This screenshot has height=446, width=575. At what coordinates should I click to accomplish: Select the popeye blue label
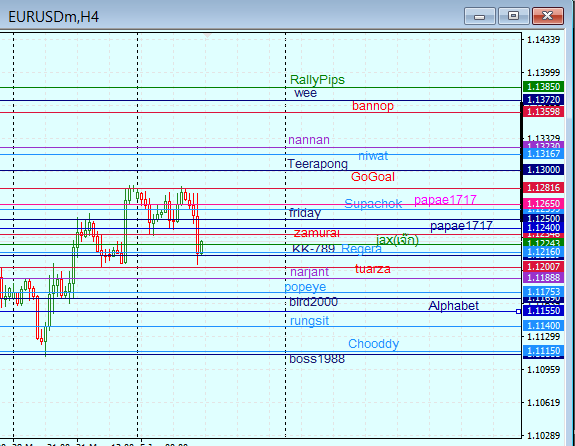(305, 287)
